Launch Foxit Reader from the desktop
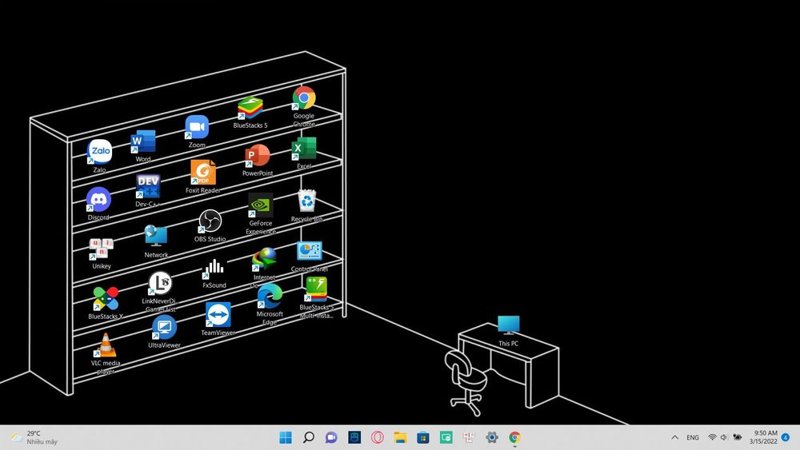 203,172
